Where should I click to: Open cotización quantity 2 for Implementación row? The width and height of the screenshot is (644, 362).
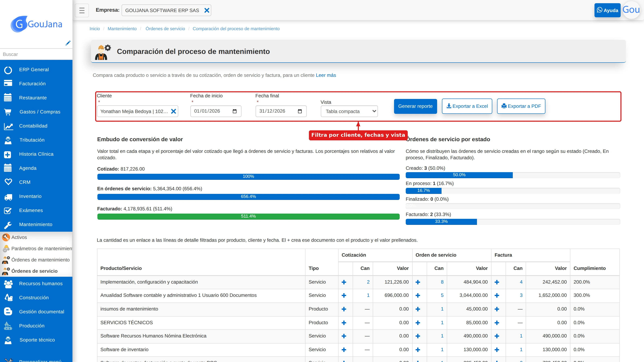[x=368, y=282]
